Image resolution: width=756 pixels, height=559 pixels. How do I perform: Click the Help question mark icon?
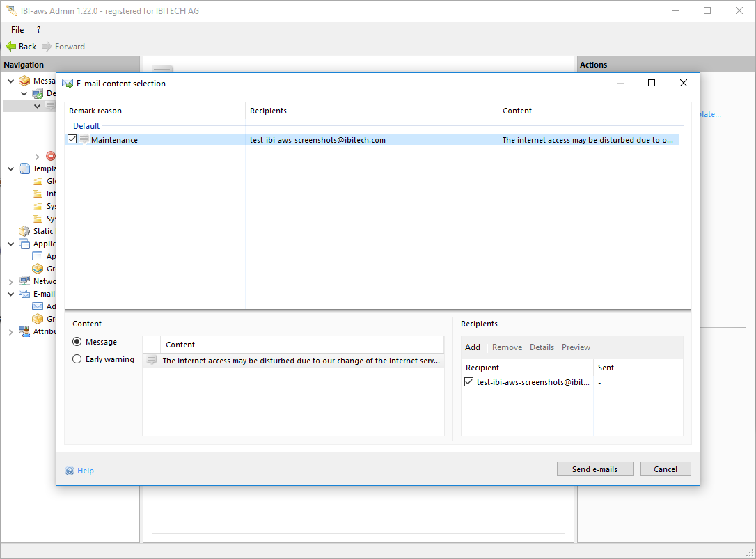[70, 471]
